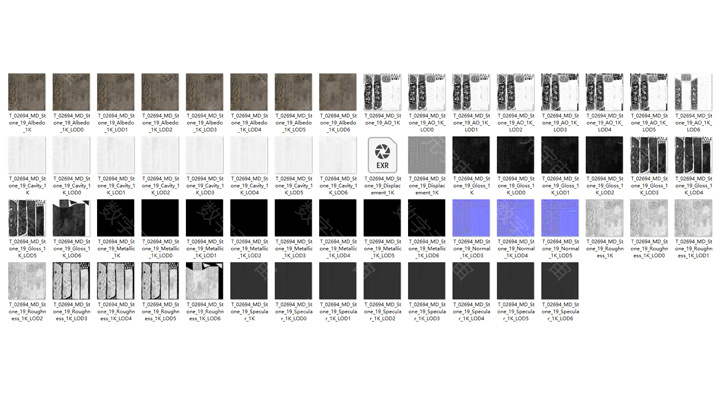Viewport: 720px width, 405px height.
Task: Pick the Albedo_1K_LOD6 texture file
Action: [x=337, y=91]
